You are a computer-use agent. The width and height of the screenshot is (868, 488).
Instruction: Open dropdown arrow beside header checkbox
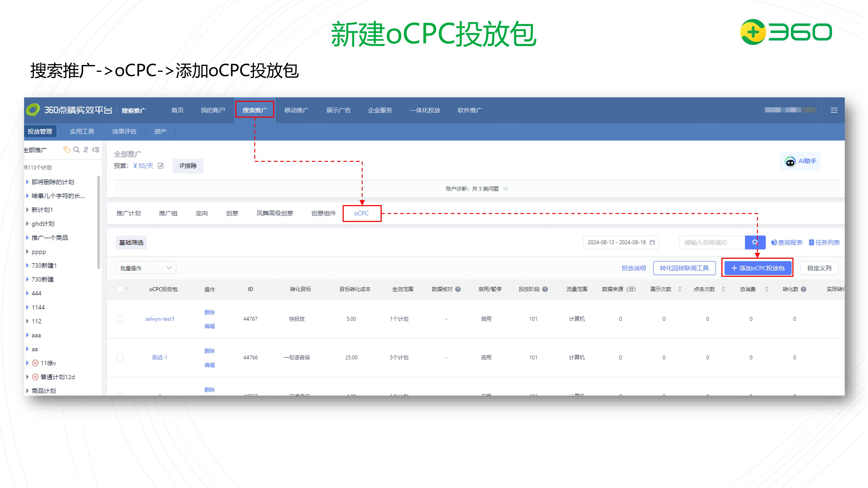[x=127, y=289]
